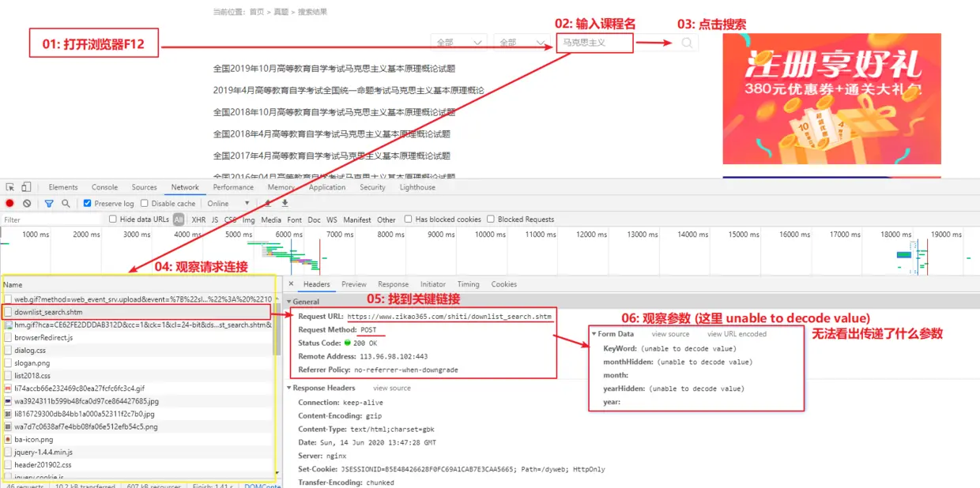Clear the network log
Viewport: 980px width, 488px height.
[27, 204]
